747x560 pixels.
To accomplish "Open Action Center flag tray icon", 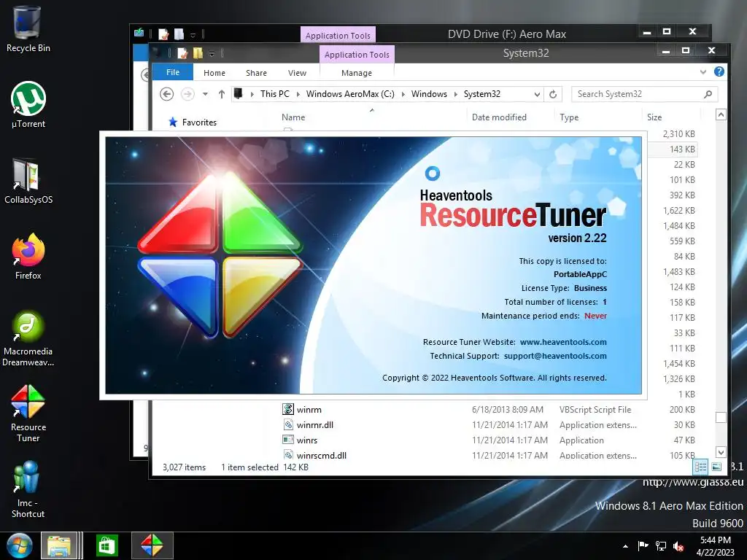I will click(x=643, y=546).
